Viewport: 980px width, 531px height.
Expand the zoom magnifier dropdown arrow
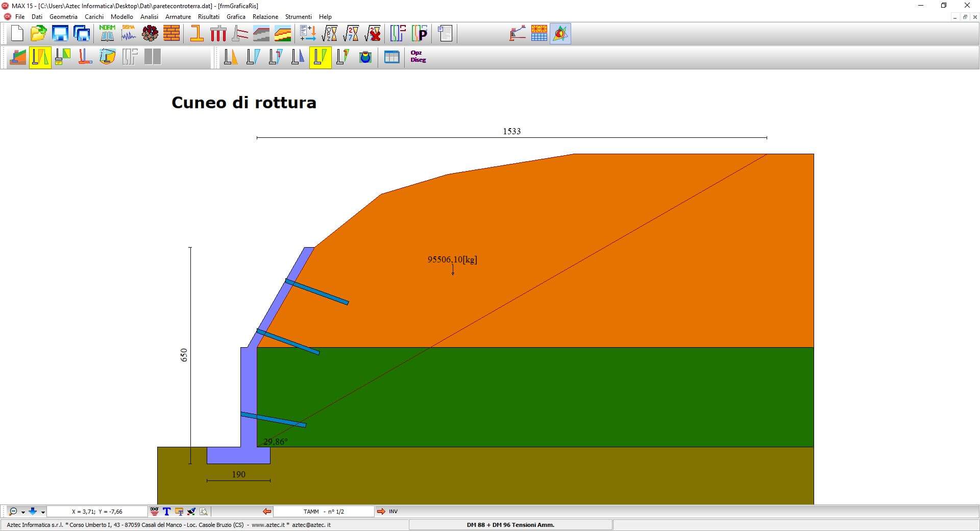pos(23,512)
